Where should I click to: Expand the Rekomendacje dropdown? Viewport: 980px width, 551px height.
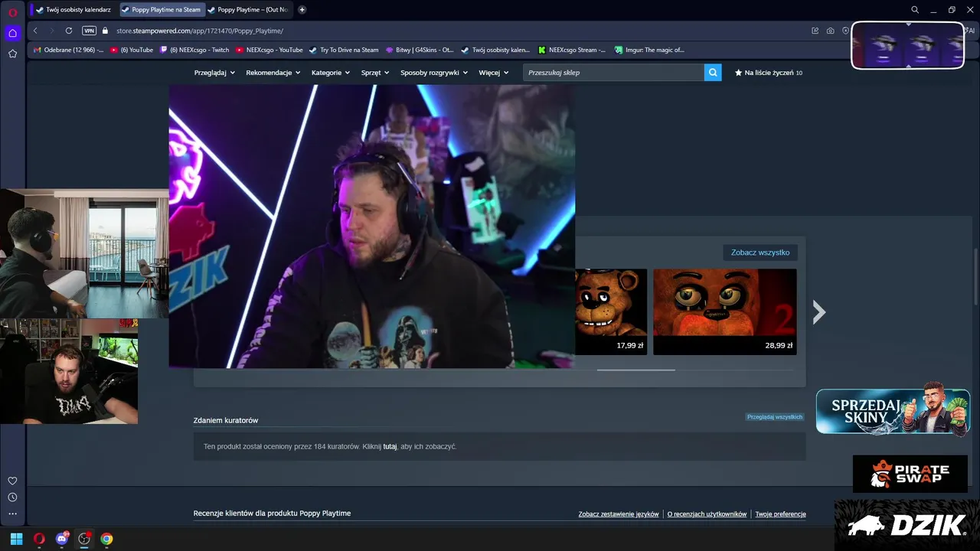[x=273, y=73]
